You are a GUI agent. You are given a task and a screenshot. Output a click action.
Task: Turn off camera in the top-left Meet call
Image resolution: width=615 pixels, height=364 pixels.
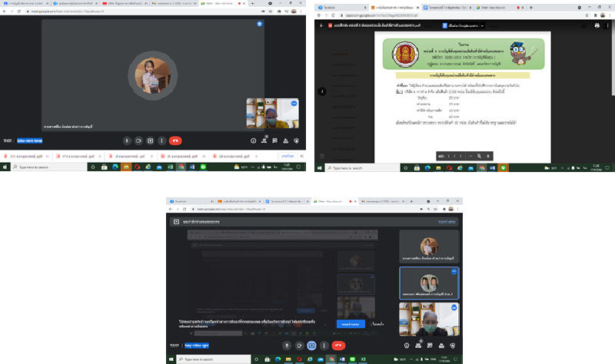point(138,141)
